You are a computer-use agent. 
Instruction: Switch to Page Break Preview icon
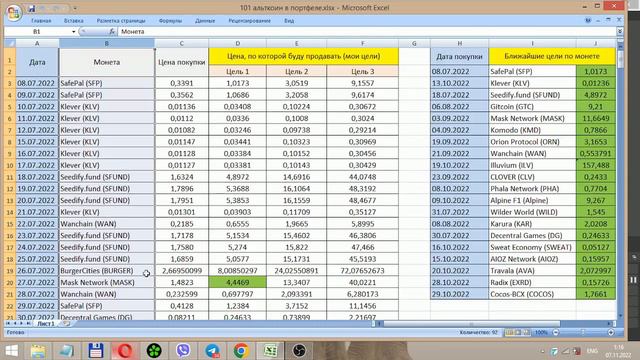[x=527, y=332]
